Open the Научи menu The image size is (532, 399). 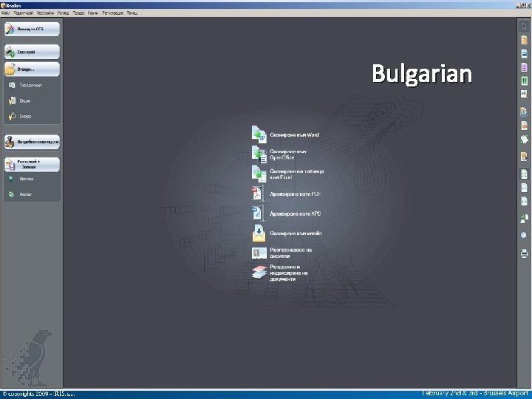[x=93, y=13]
